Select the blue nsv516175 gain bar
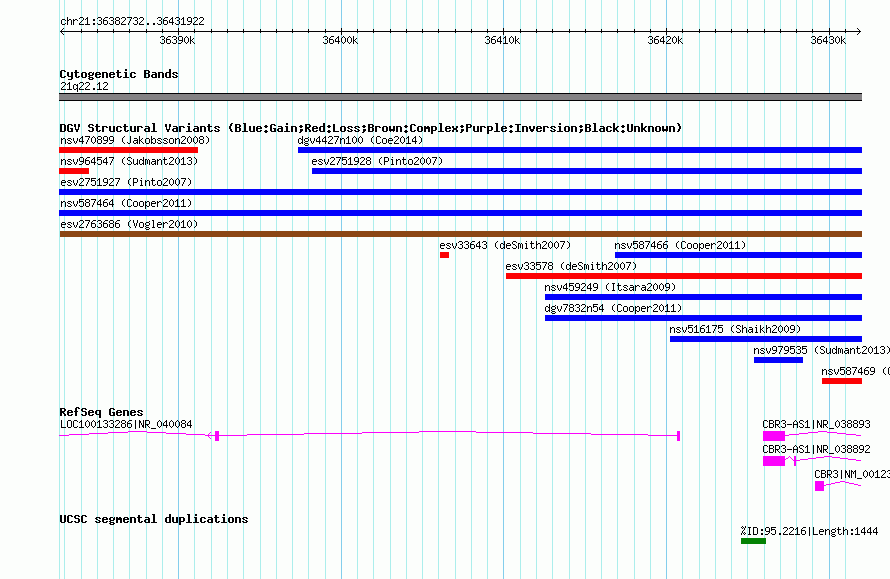The width and height of the screenshot is (890, 579). 766,339
